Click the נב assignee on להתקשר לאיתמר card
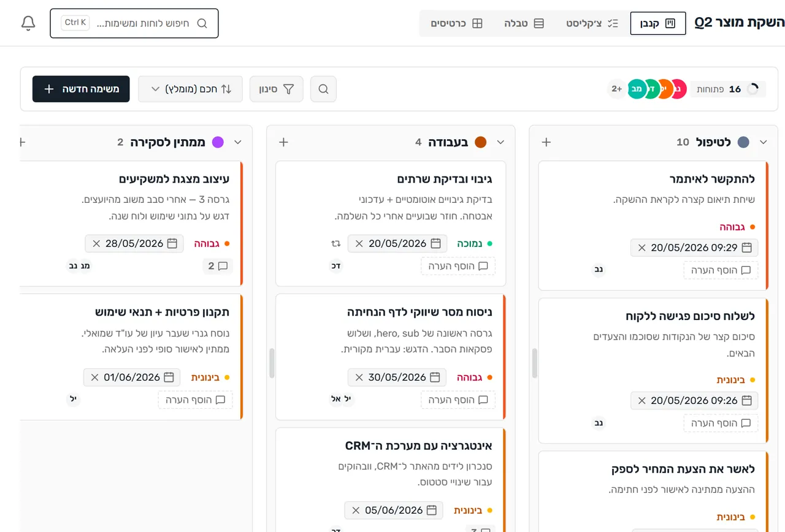Screen dimensions: 785x532 599,270
